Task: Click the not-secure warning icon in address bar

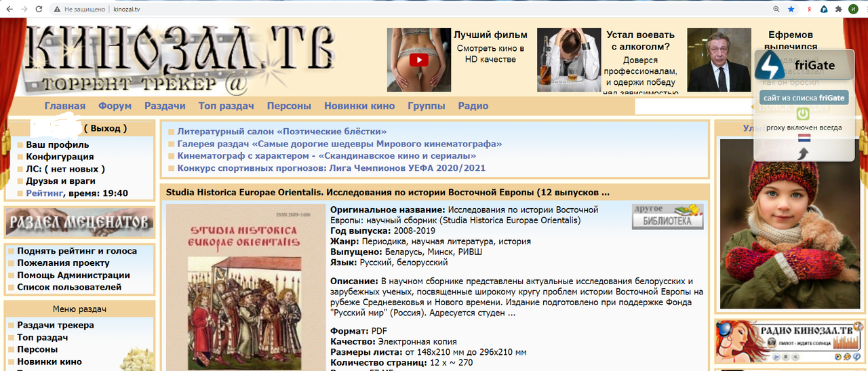Action: tap(57, 9)
